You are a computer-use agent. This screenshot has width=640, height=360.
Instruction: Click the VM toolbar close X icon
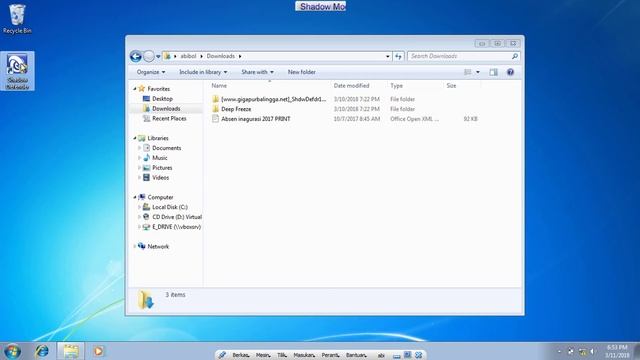[418, 355]
